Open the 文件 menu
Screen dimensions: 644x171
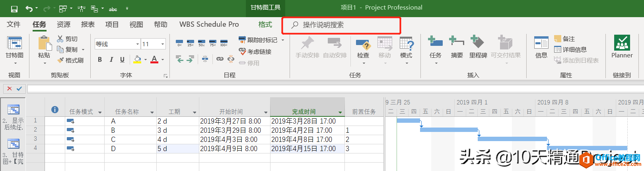(x=14, y=24)
